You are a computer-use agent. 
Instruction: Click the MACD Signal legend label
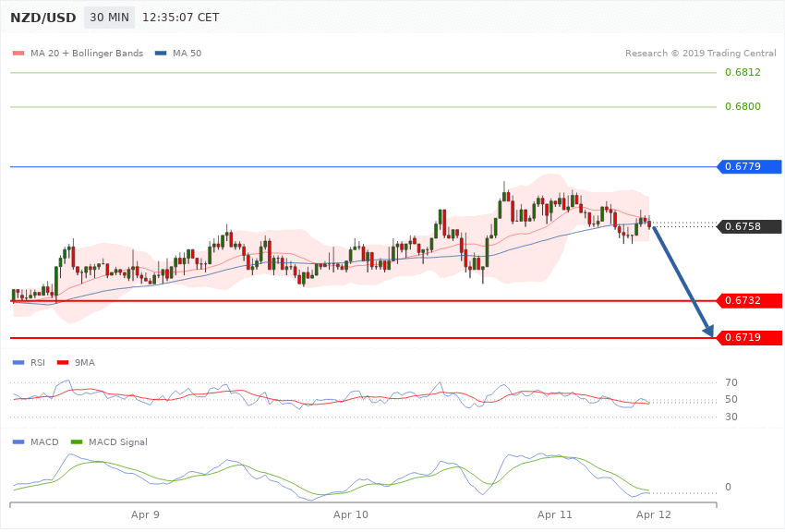tap(118, 441)
